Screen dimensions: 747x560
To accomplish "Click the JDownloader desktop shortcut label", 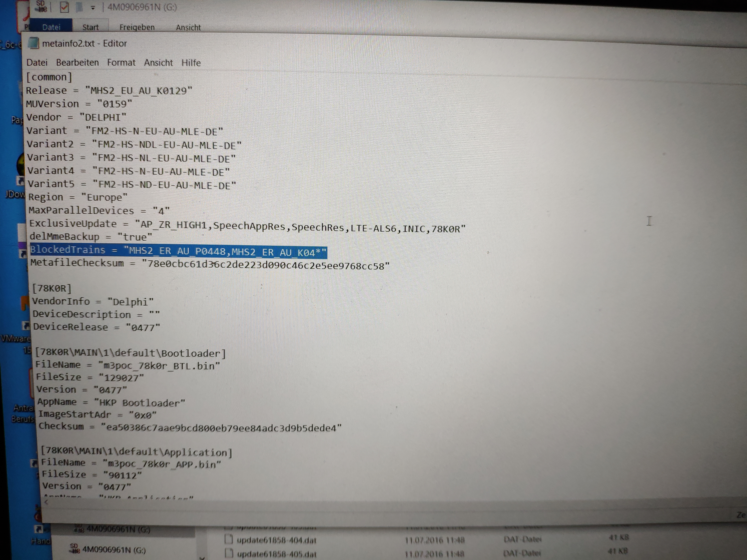I will (x=15, y=194).
